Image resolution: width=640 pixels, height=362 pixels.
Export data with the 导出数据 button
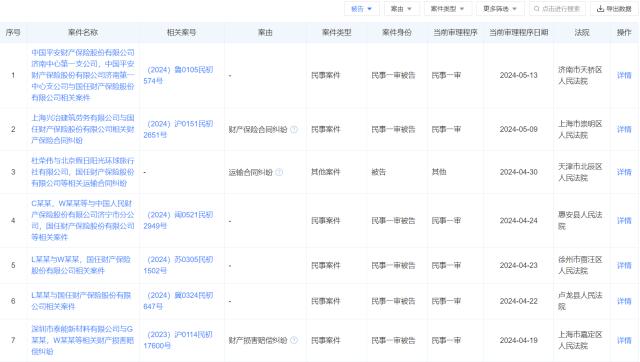(614, 9)
